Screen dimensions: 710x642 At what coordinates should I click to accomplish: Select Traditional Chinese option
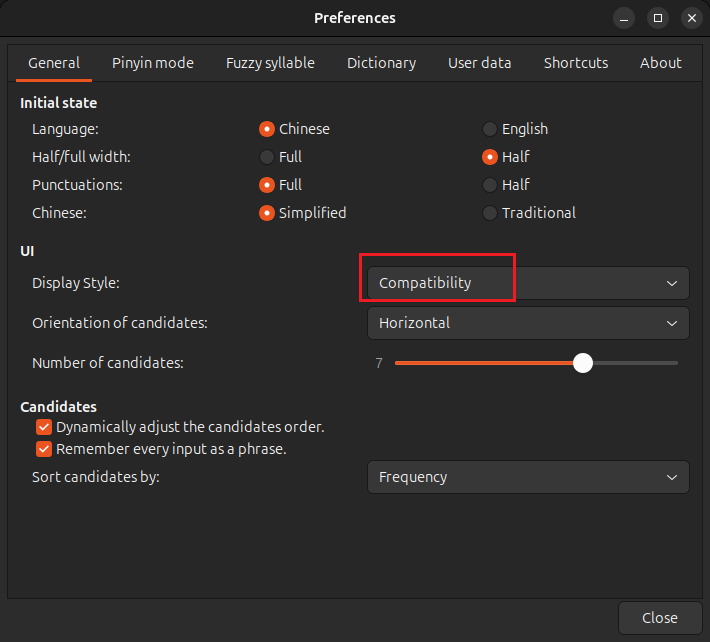489,213
